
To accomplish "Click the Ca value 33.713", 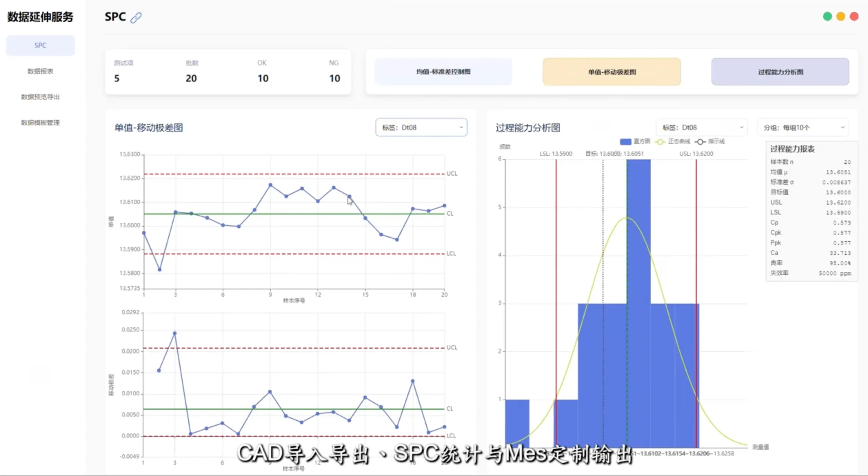I will [840, 253].
